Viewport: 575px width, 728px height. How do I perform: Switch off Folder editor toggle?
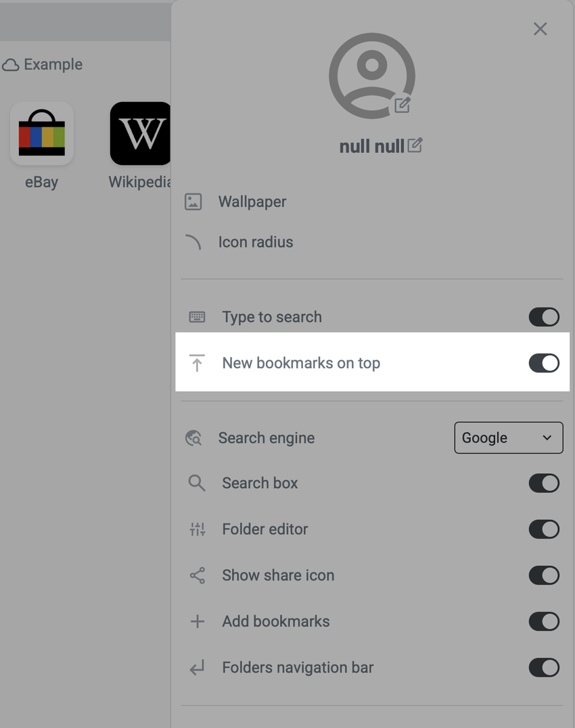click(544, 529)
